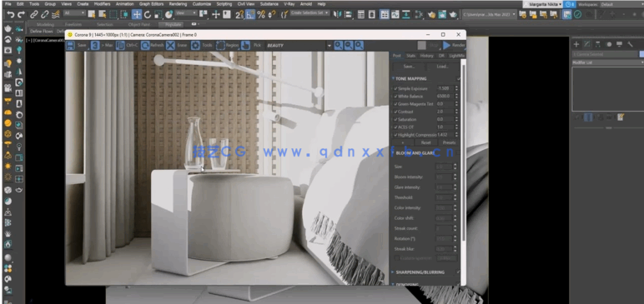644x304 pixels.
Task: Open the Create Selection Set dropdown
Action: click(x=310, y=13)
